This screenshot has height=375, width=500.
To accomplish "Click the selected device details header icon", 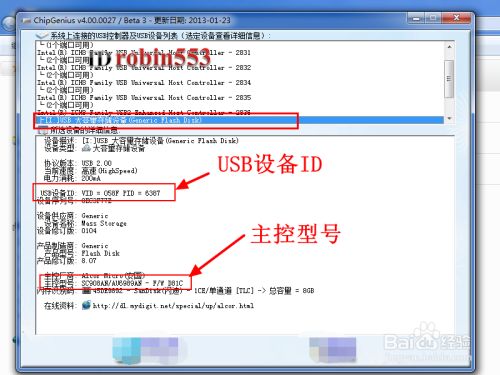I will coord(43,130).
